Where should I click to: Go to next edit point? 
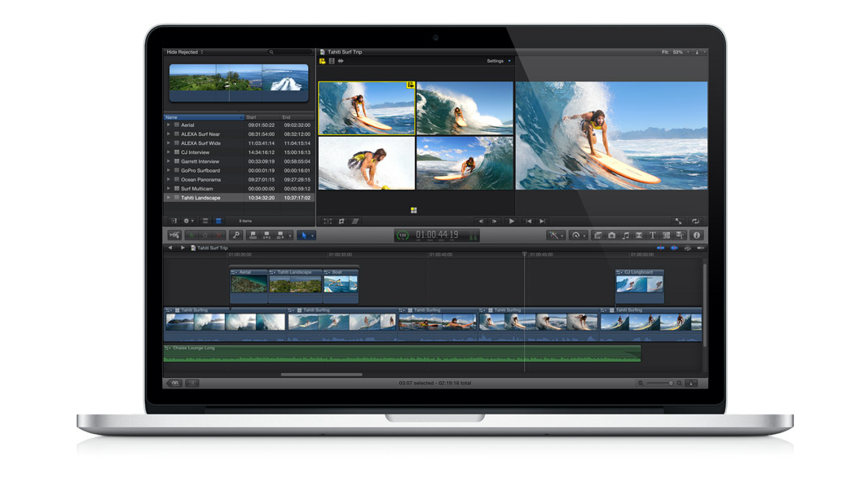pos(542,221)
